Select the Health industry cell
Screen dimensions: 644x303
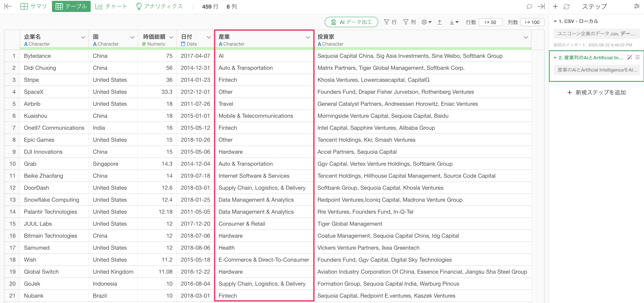[x=264, y=248]
